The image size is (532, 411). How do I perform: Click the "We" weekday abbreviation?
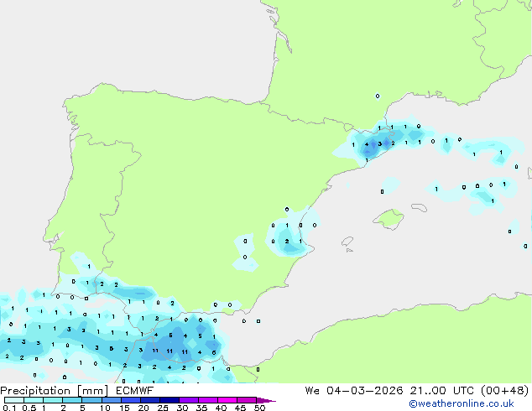pos(312,391)
